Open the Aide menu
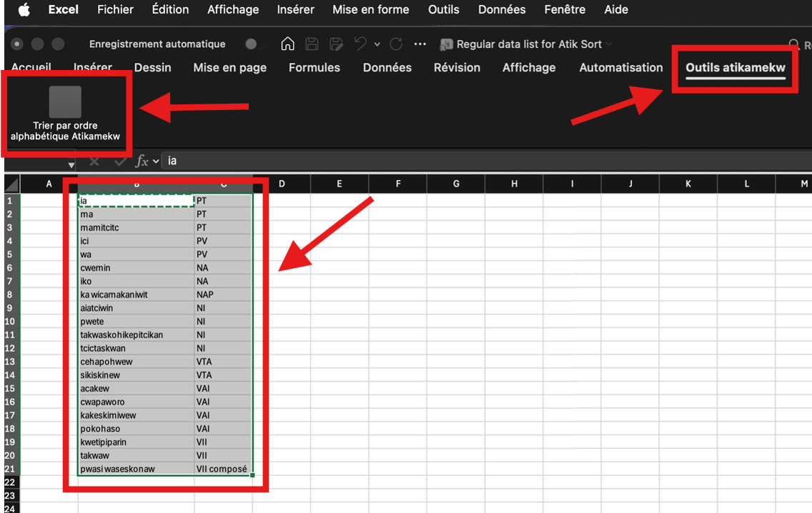Viewport: 812px width, 513px height. coord(615,9)
